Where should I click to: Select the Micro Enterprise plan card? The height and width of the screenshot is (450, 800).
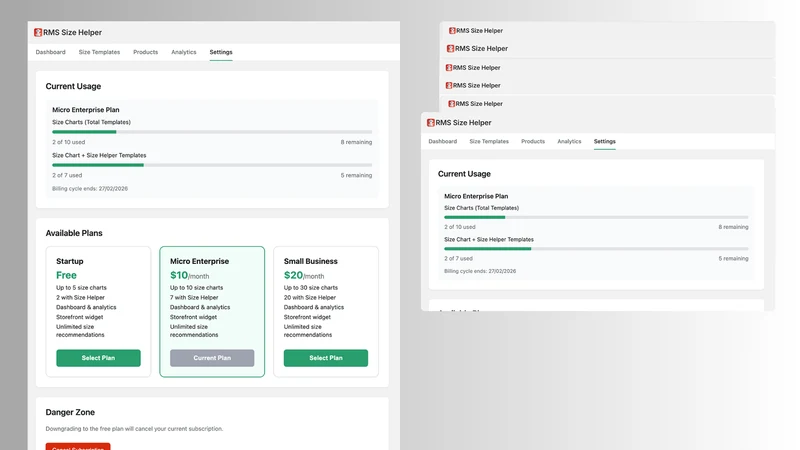212,312
